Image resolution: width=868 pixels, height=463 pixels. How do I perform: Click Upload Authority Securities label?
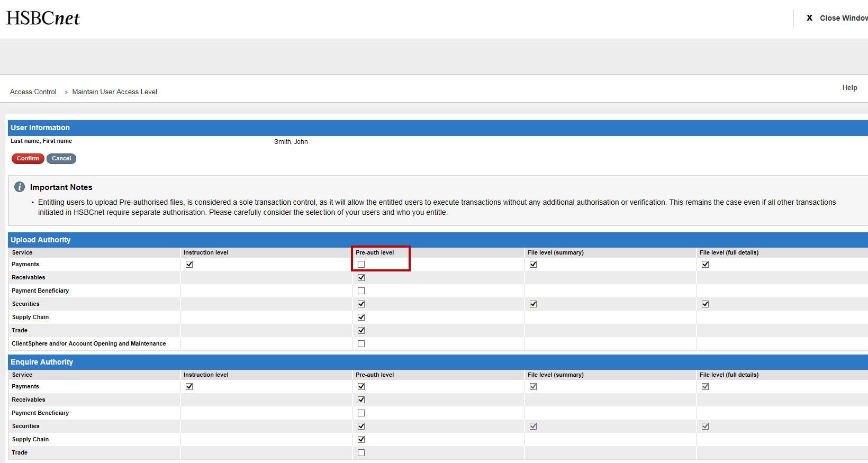[25, 304]
